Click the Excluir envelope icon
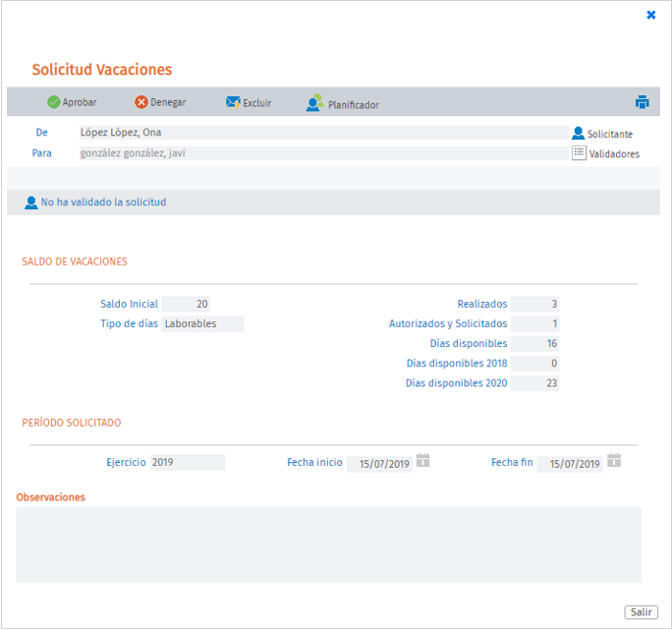This screenshot has width=672, height=630. click(x=233, y=102)
